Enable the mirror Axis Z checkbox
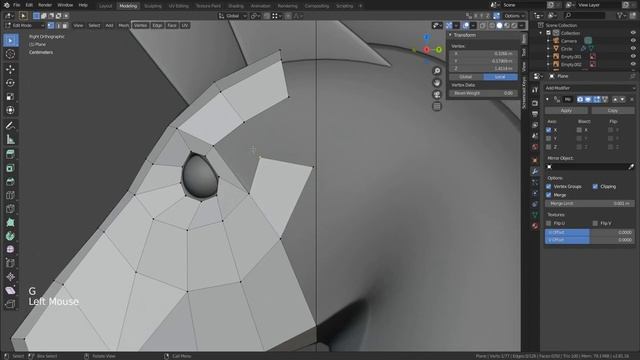This screenshot has height=360, width=640. (x=549, y=147)
